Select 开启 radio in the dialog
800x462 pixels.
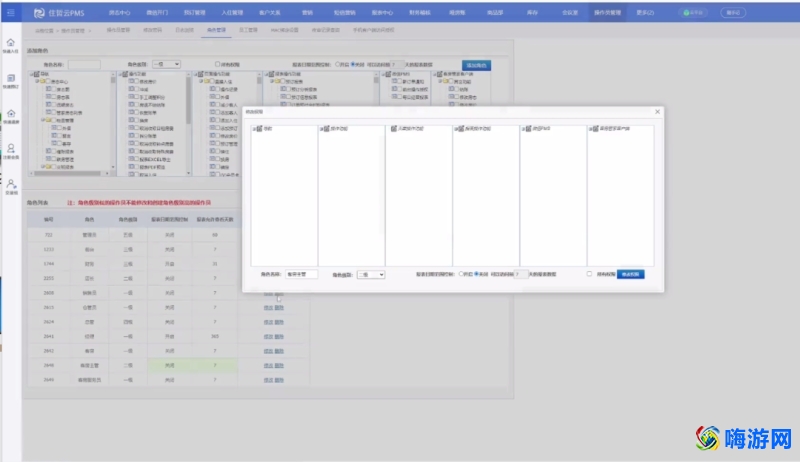tap(461, 274)
